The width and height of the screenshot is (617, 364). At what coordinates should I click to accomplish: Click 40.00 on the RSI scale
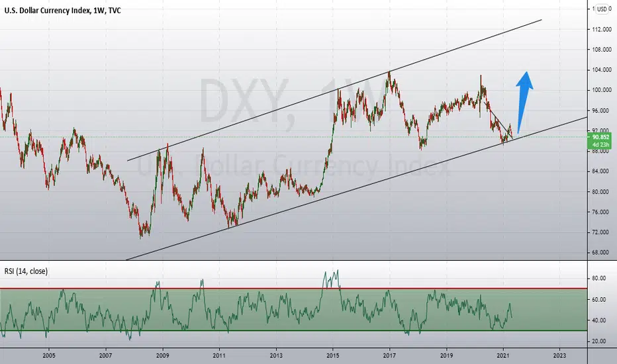pyautogui.click(x=598, y=320)
